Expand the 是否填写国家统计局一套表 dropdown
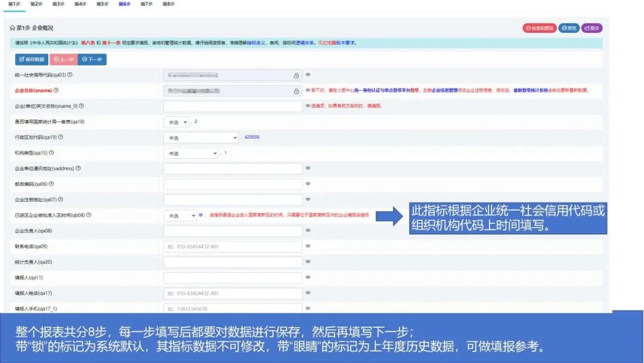 click(175, 121)
